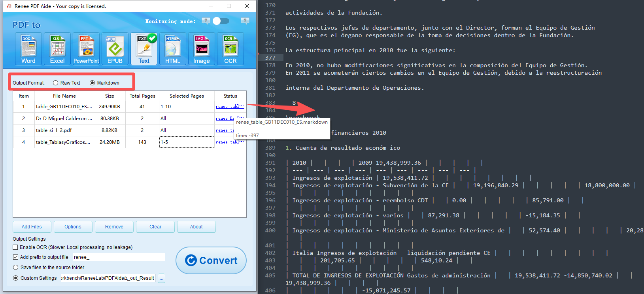The image size is (644, 294).
Task: Click the browse button for output folder
Action: (x=161, y=279)
